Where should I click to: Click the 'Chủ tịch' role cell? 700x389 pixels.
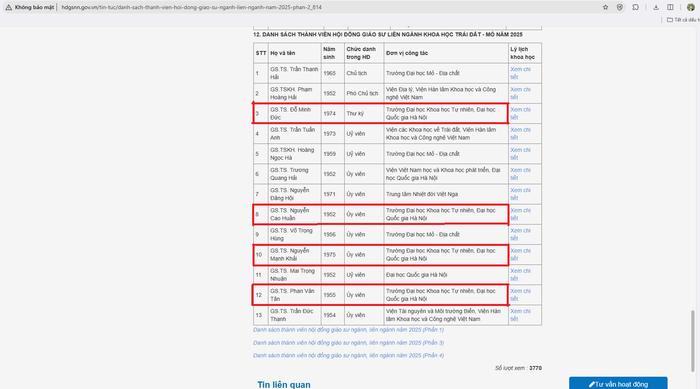click(x=364, y=73)
